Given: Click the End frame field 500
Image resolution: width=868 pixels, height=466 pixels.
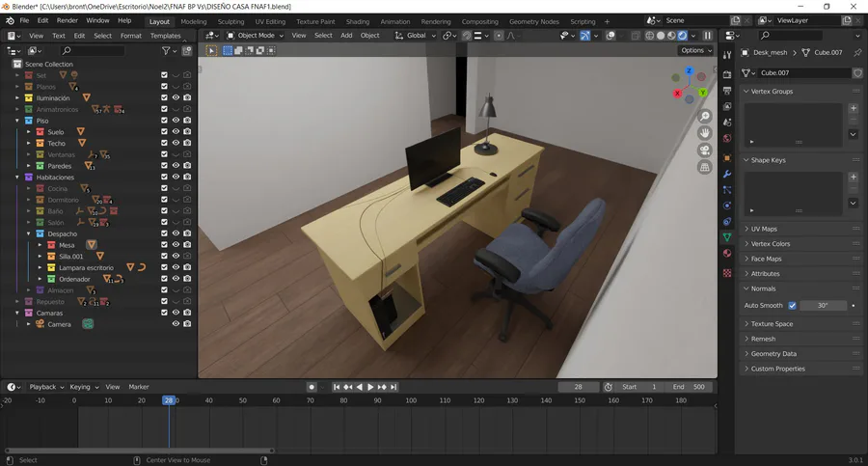Looking at the screenshot, I should click(691, 387).
